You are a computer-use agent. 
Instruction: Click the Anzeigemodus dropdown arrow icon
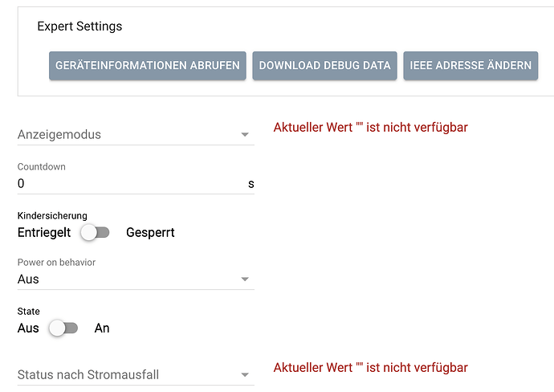pyautogui.click(x=245, y=135)
